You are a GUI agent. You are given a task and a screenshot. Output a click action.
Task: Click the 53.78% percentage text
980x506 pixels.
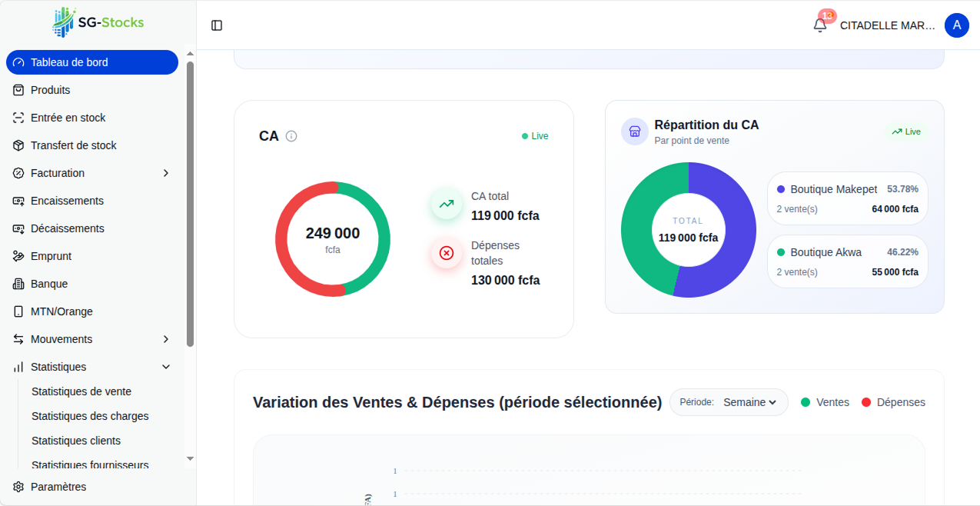(902, 189)
